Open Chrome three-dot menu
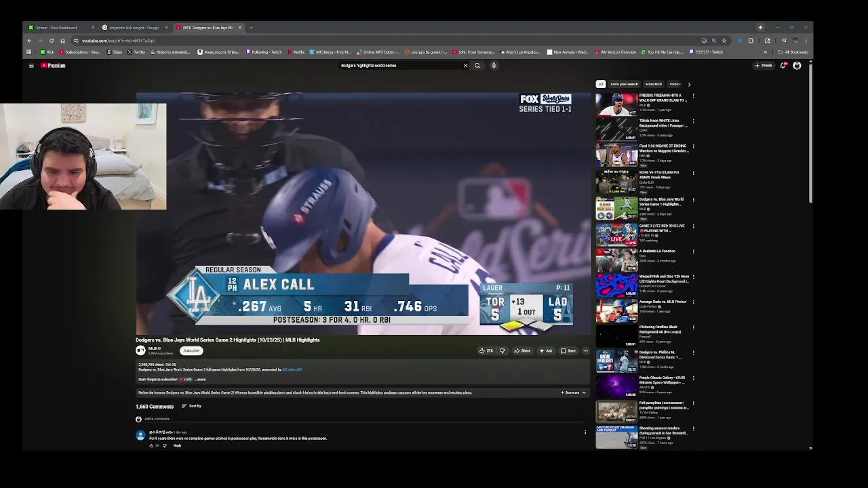This screenshot has height=488, width=868. pos(806,41)
